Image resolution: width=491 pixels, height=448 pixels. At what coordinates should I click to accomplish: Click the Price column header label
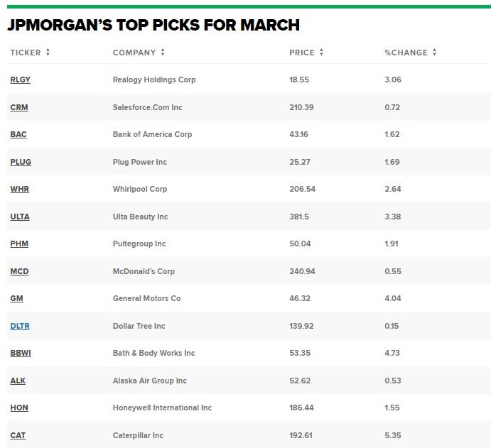[301, 53]
